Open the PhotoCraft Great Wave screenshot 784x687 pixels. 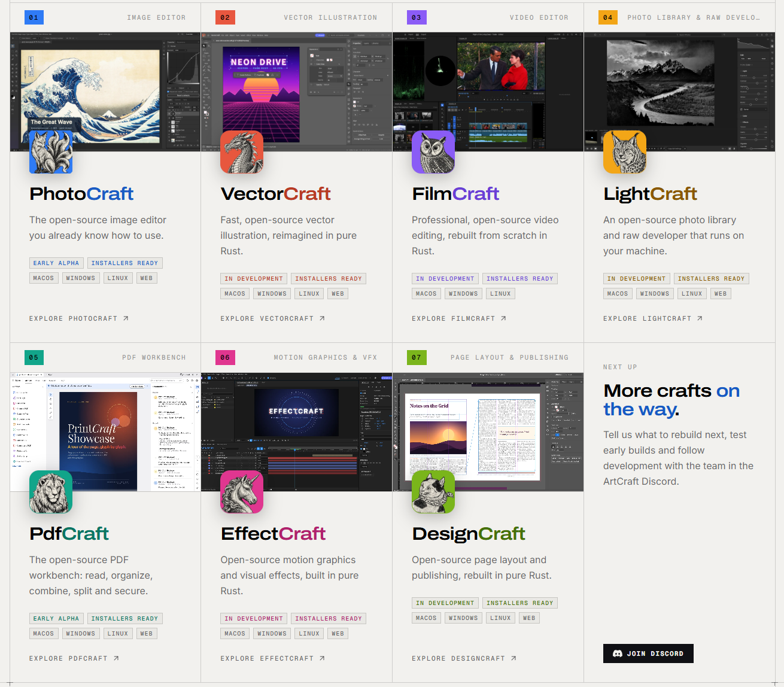coord(105,92)
